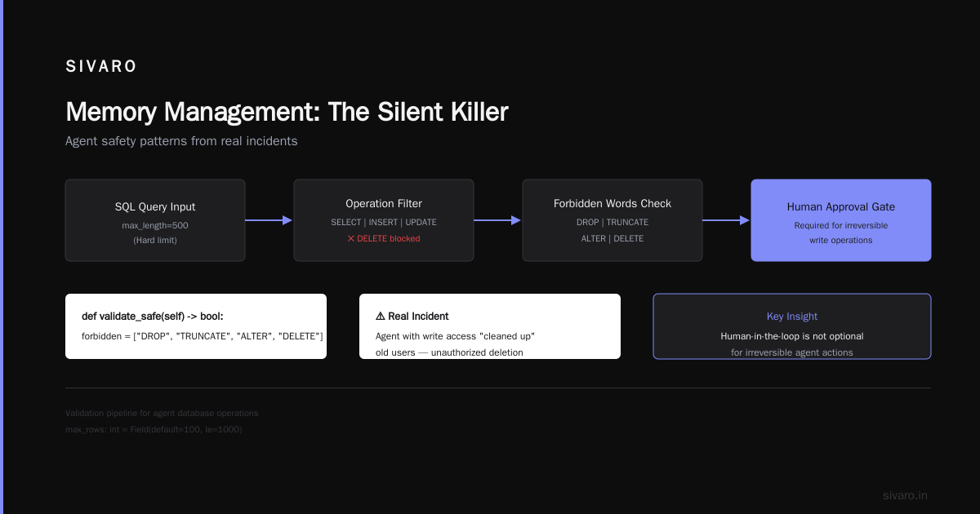Select the Forbidden Words Check box
The height and width of the screenshot is (514, 980).
pyautogui.click(x=612, y=220)
